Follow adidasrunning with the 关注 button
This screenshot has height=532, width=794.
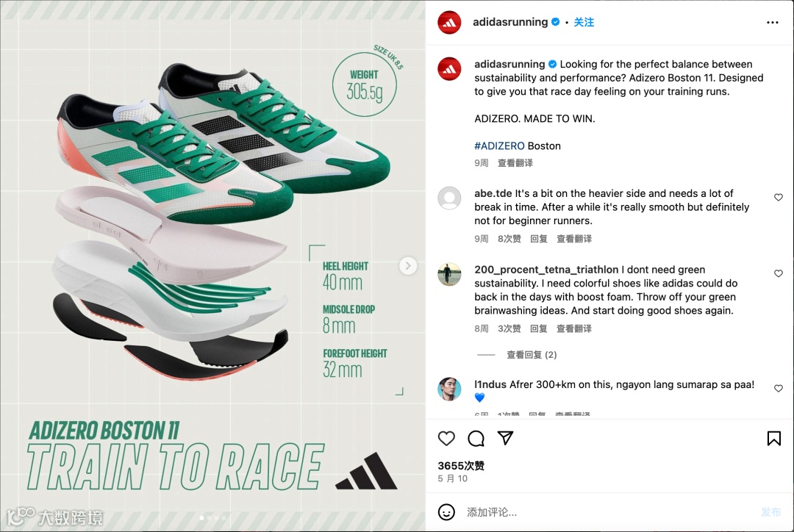tap(584, 22)
